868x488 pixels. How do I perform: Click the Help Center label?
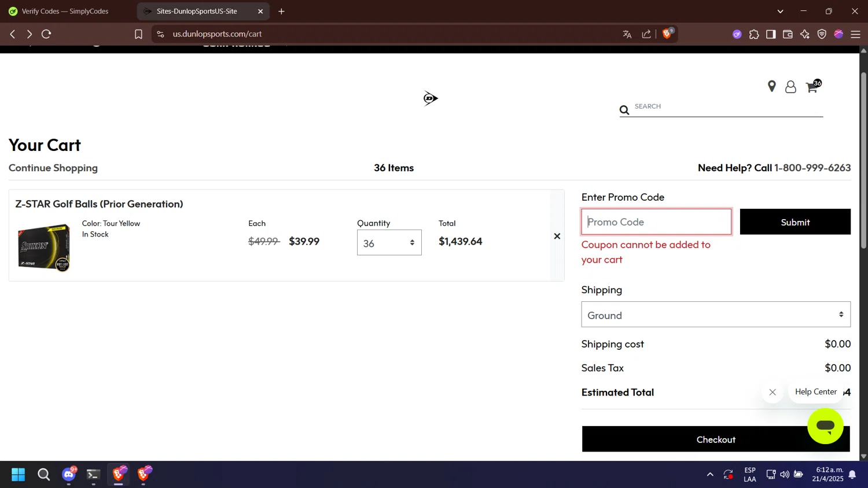pyautogui.click(x=816, y=392)
